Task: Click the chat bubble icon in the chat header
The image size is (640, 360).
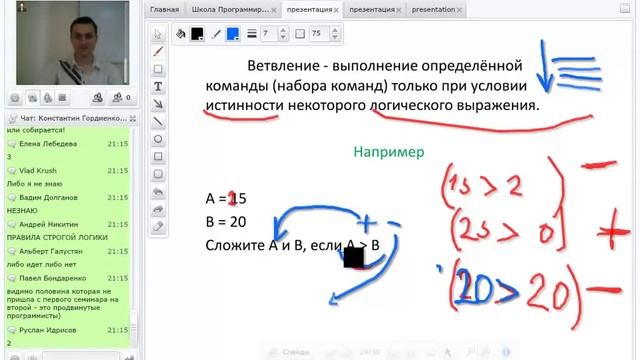Action: click(13, 118)
